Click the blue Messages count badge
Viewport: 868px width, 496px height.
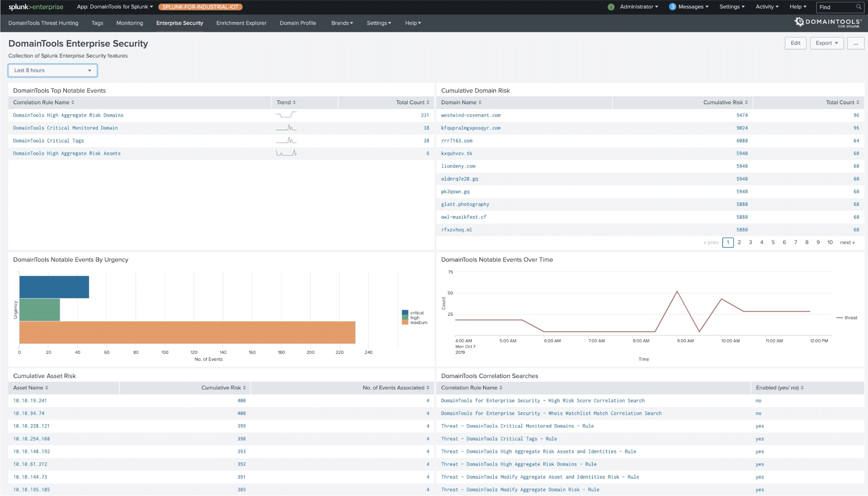pos(672,7)
